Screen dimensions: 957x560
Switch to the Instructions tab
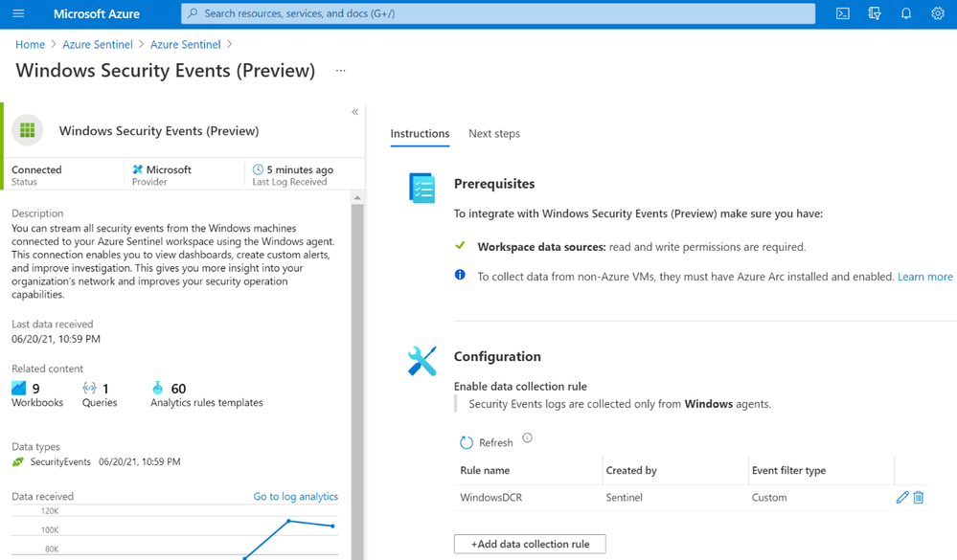pos(420,134)
